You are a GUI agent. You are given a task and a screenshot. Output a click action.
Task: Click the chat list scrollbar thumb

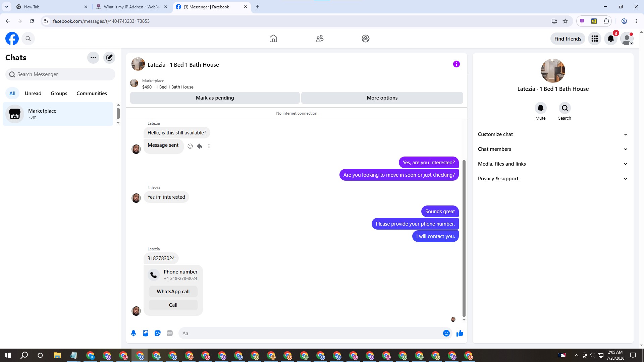coord(118,113)
